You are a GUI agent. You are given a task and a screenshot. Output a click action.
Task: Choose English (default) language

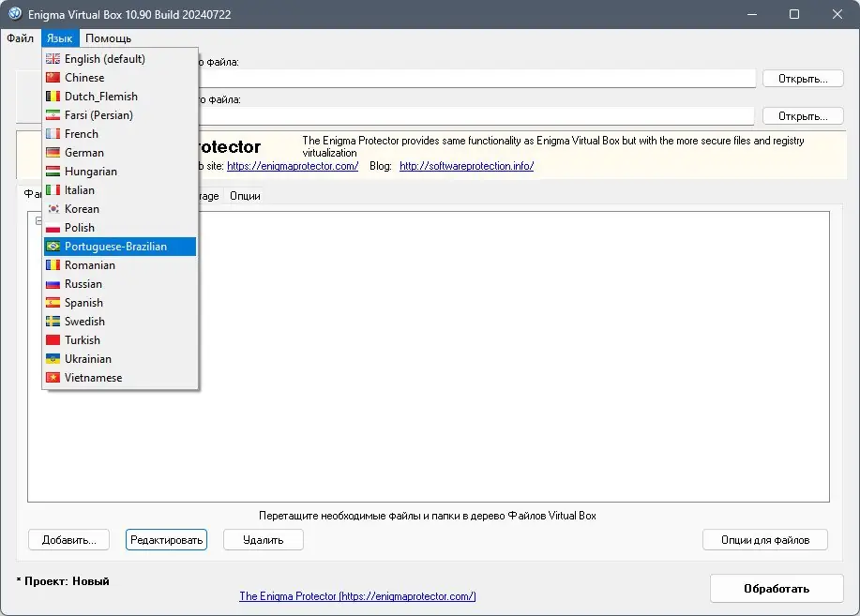point(119,59)
